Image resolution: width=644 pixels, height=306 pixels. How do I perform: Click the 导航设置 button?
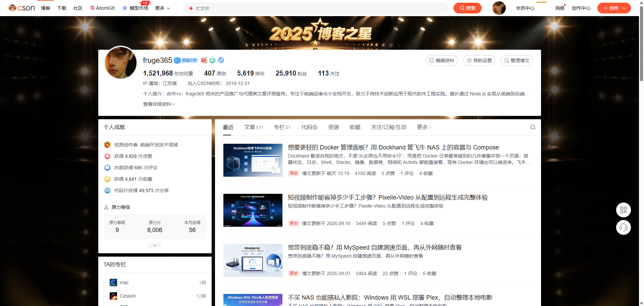point(479,60)
